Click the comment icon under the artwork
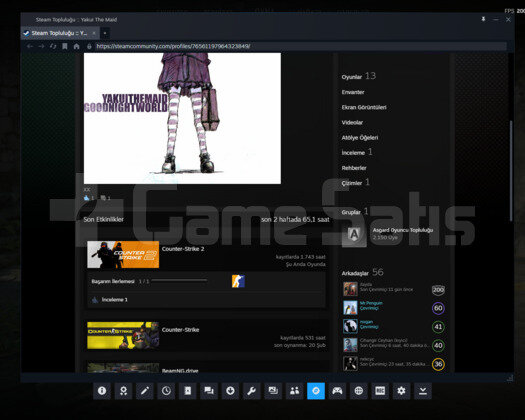The image size is (525, 420). [x=103, y=198]
